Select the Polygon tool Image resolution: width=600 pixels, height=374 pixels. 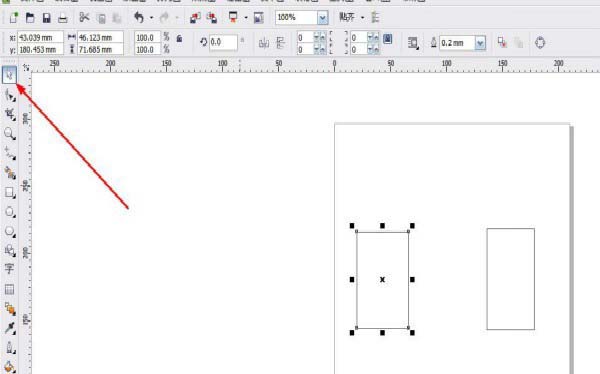pyautogui.click(x=10, y=231)
